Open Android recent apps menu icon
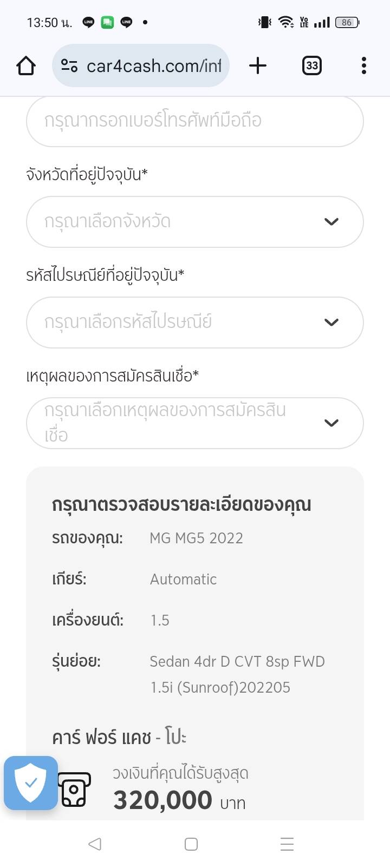390x868 pixels. (x=287, y=844)
